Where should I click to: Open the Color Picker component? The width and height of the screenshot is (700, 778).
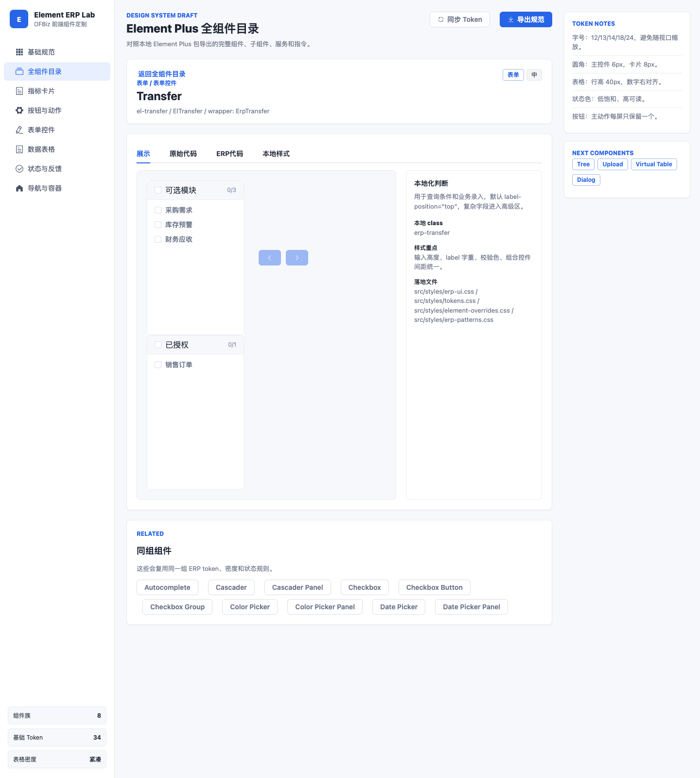(x=250, y=607)
